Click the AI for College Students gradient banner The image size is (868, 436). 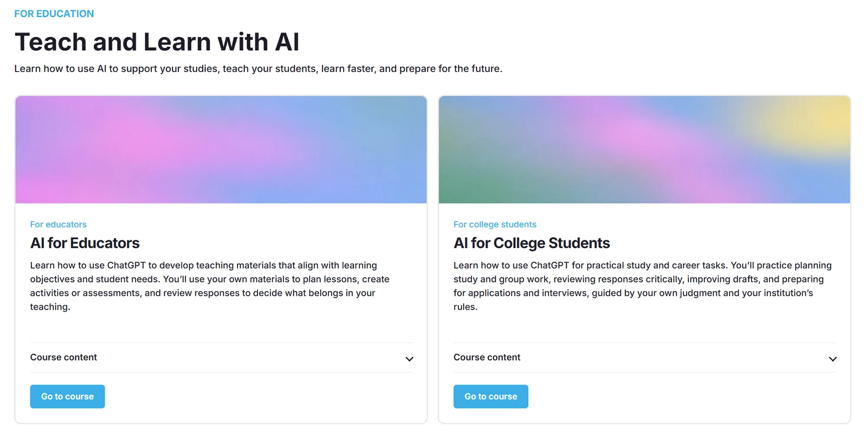tap(644, 150)
